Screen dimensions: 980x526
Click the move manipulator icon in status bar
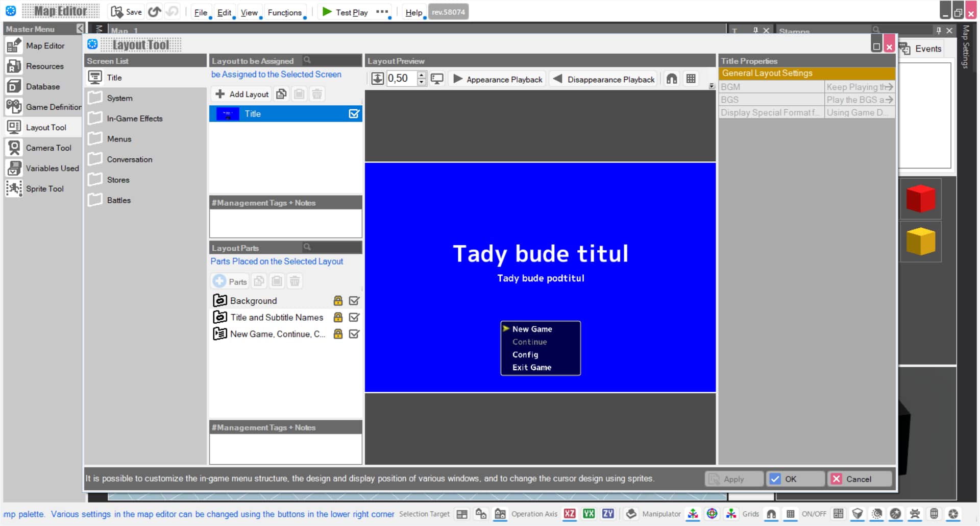click(693, 514)
